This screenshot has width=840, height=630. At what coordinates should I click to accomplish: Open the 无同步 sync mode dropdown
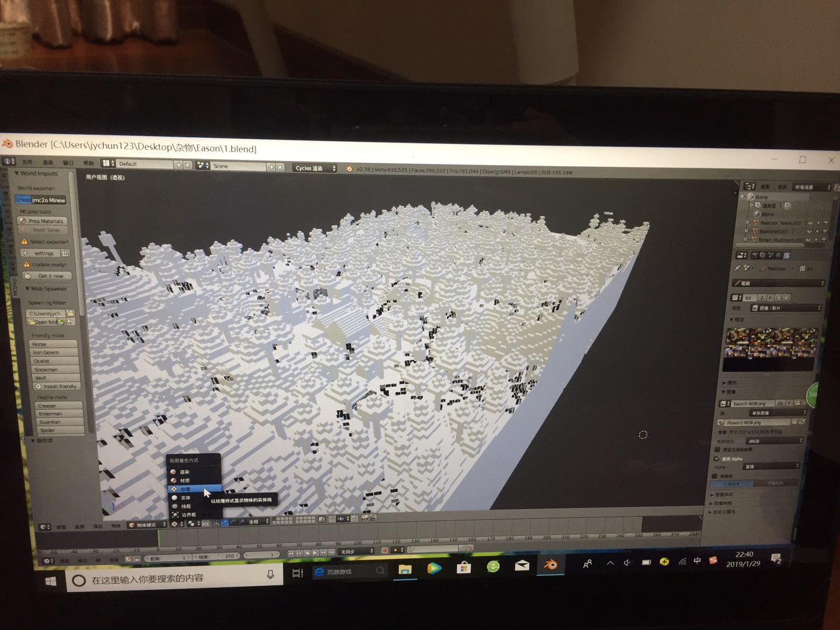[357, 551]
